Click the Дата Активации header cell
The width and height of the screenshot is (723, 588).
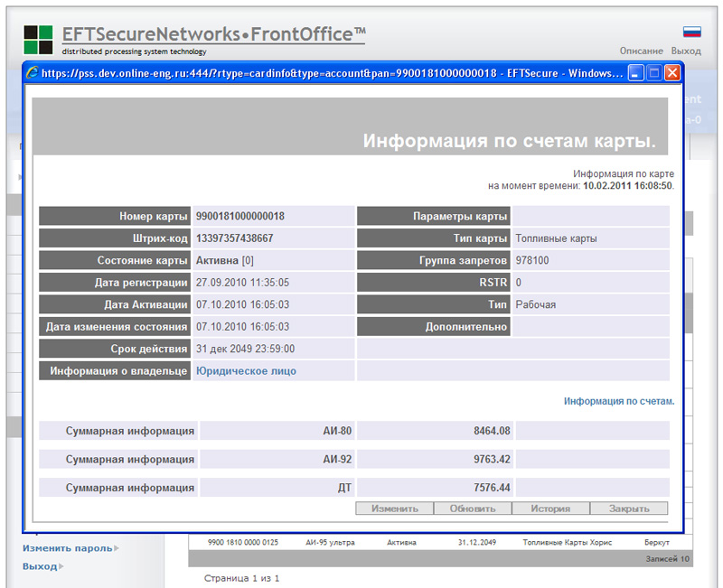115,304
